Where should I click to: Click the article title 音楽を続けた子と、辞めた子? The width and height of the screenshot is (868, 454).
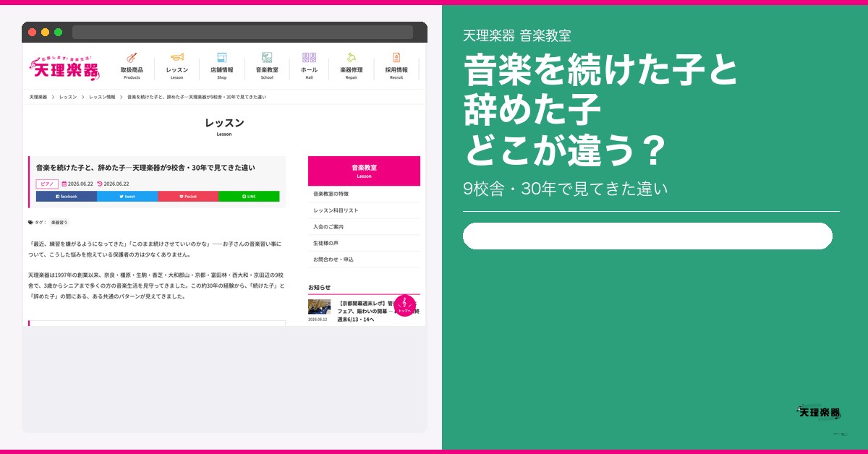[145, 168]
